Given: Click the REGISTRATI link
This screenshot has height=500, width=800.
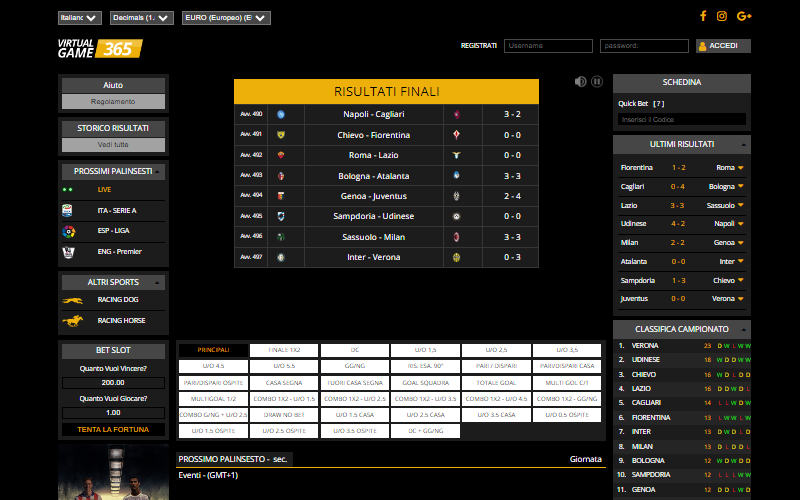Looking at the screenshot, I should [x=479, y=46].
